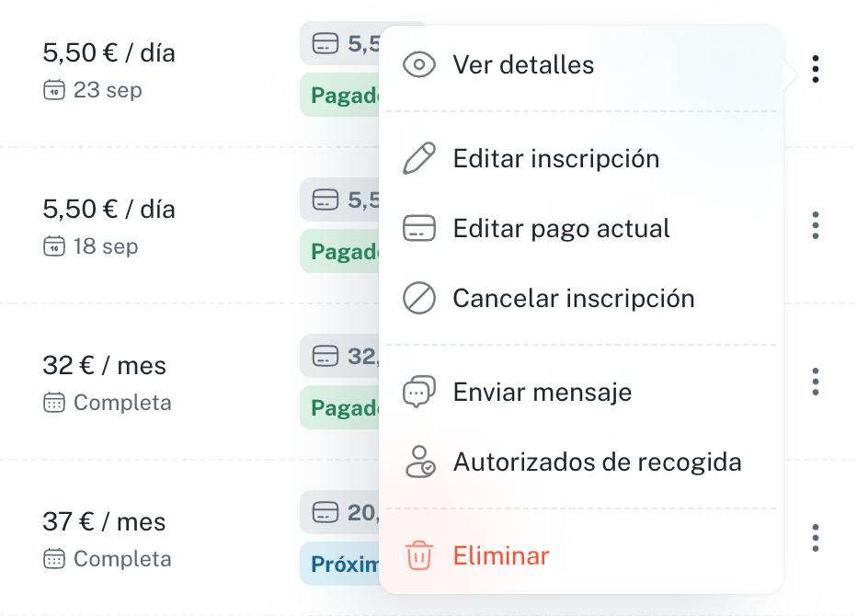This screenshot has height=616, width=857.
Task: Click the person icon for Autorizados de recogida
Action: coord(420,462)
